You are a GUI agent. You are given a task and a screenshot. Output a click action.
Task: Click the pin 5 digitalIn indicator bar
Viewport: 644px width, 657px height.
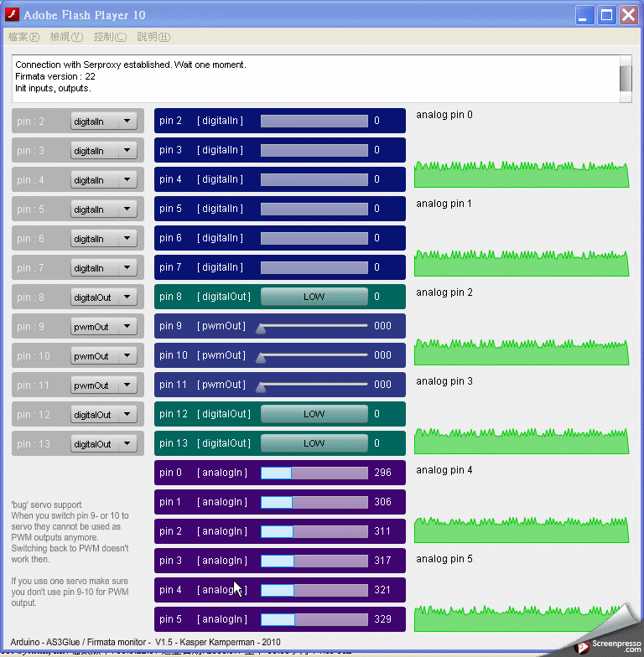coord(314,209)
